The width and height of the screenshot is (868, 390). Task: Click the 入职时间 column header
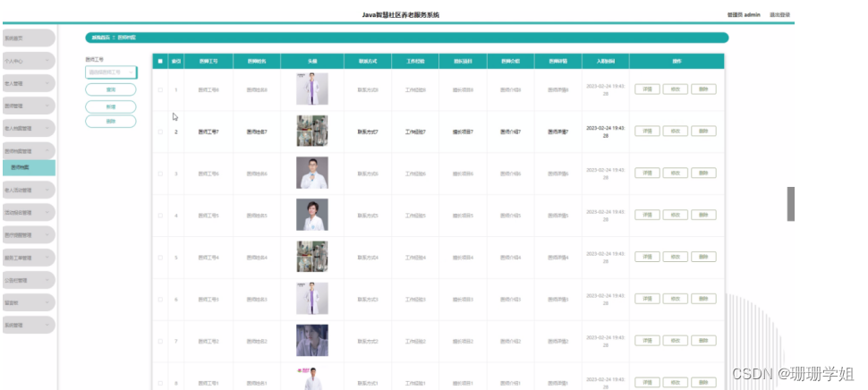click(606, 62)
